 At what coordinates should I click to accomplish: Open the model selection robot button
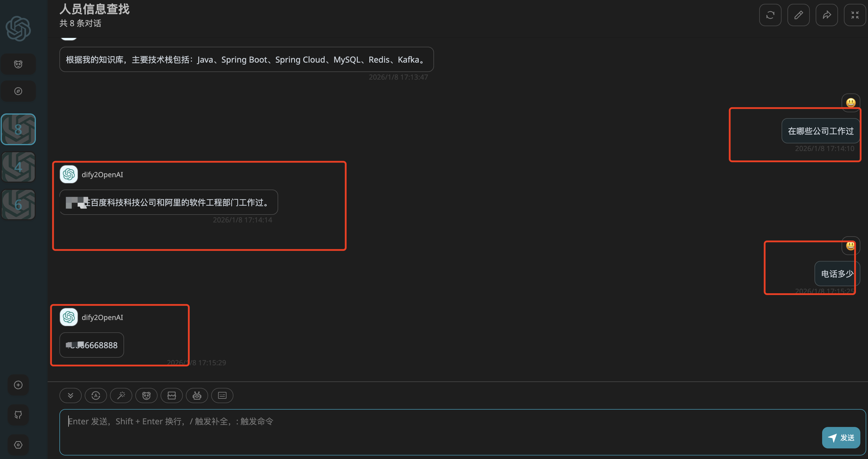point(197,395)
